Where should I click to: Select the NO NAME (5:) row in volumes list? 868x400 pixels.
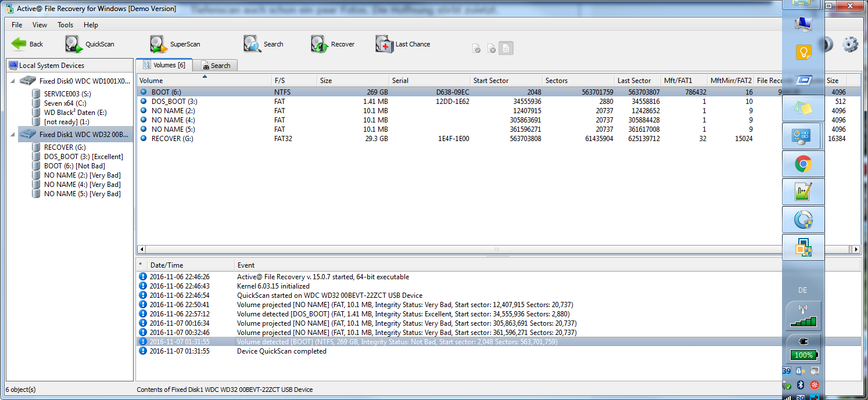pyautogui.click(x=498, y=129)
